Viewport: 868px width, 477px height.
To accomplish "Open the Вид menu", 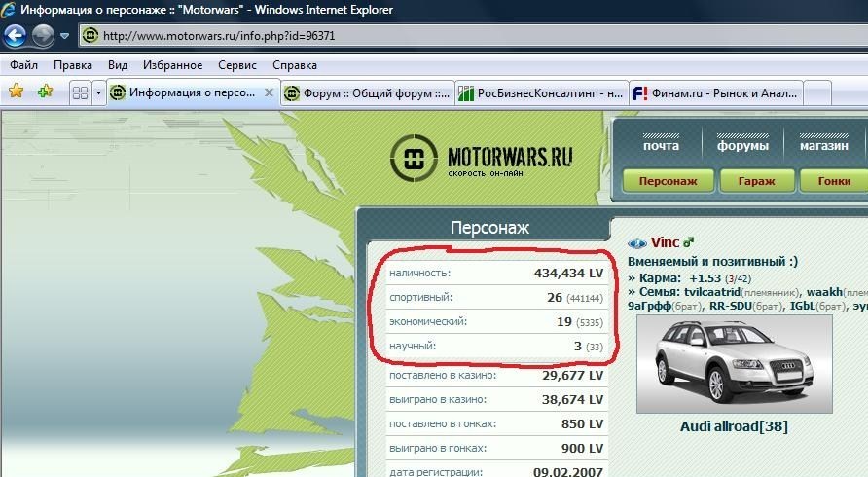I will point(118,65).
